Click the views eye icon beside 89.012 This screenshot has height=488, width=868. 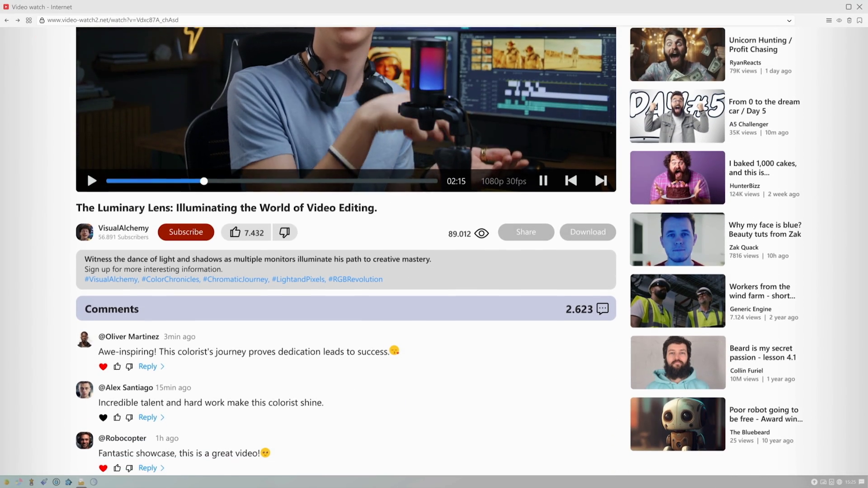pos(481,234)
